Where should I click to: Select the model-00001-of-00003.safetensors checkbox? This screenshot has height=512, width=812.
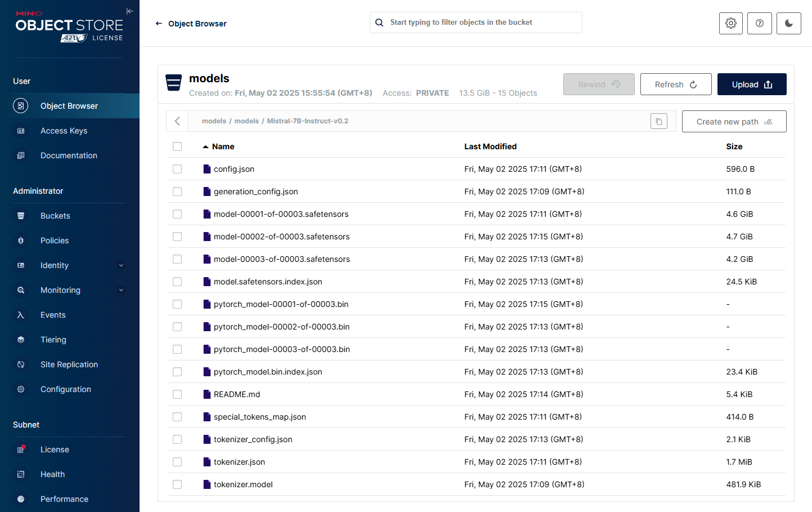tap(177, 214)
